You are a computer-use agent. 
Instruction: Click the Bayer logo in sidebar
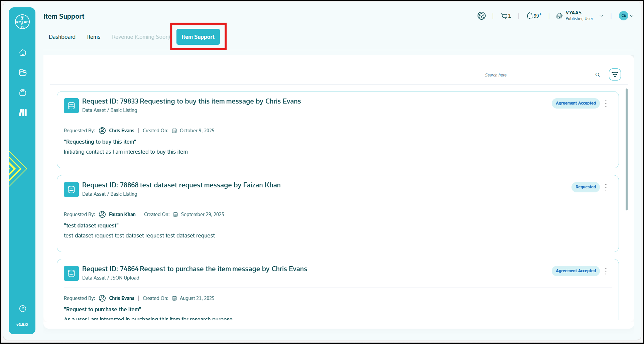pyautogui.click(x=22, y=22)
